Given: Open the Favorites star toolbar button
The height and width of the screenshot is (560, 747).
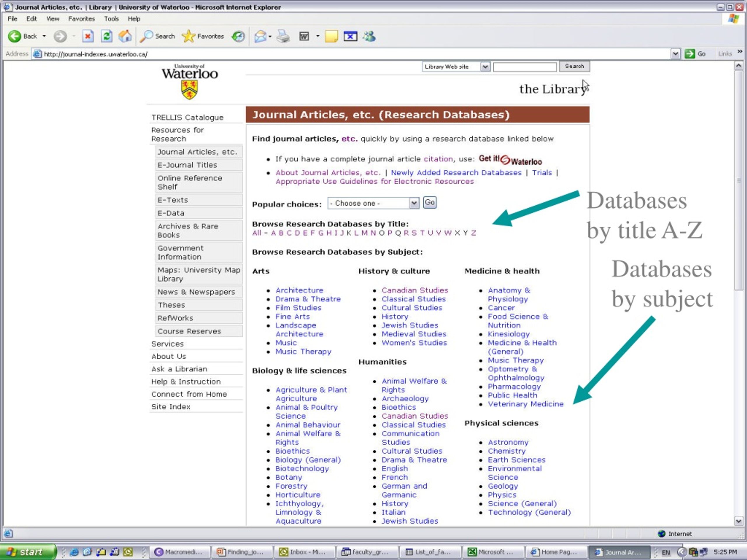Looking at the screenshot, I should point(203,36).
